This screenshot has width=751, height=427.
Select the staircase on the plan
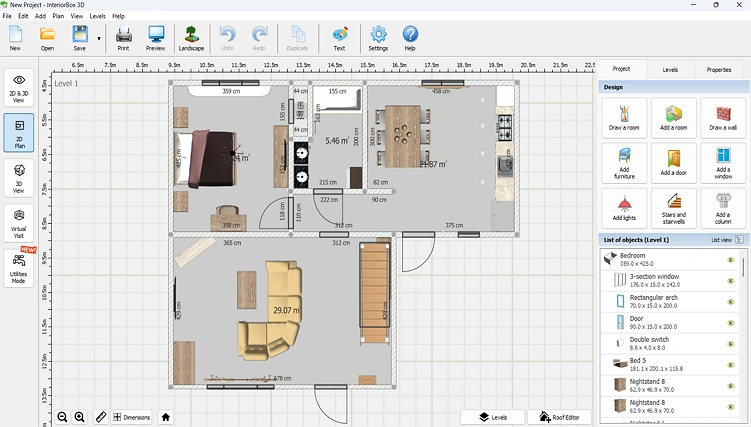[x=375, y=292]
